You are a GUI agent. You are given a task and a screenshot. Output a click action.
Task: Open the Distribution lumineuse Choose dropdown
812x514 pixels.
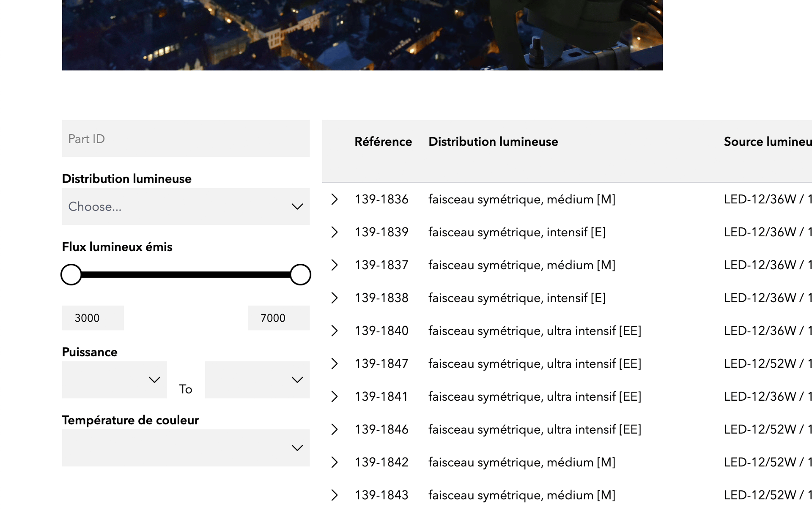pos(186,207)
